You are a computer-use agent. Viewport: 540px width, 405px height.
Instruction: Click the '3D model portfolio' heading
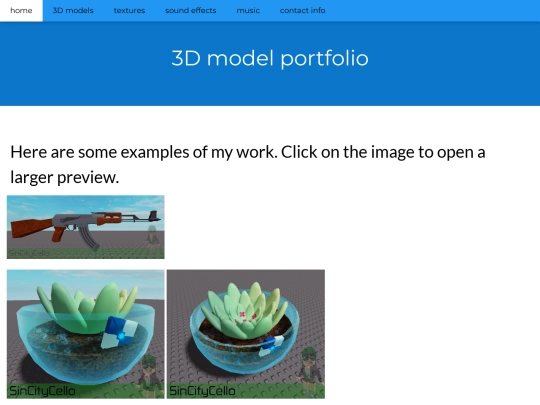(270, 58)
